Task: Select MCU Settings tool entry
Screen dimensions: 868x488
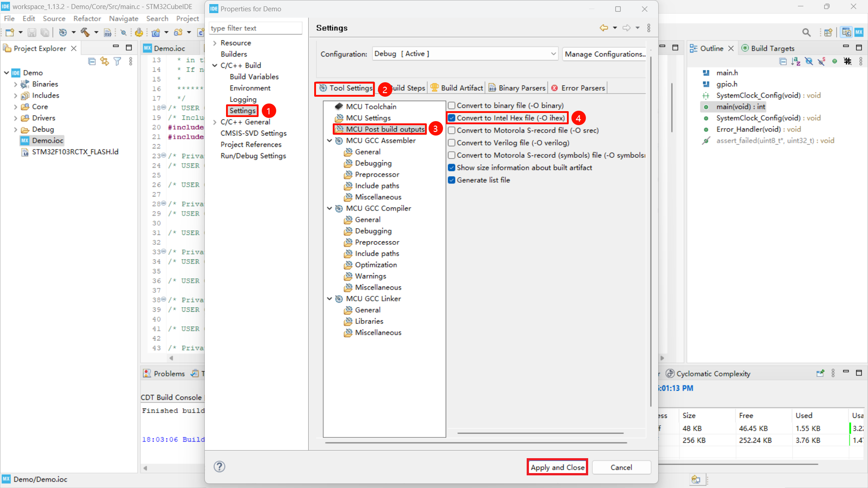Action: [368, 118]
